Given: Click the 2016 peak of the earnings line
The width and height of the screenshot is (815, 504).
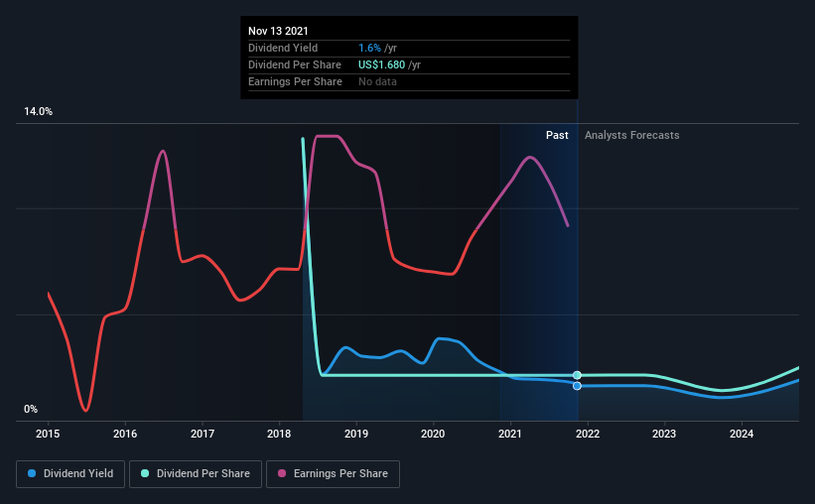Looking at the screenshot, I should pyautogui.click(x=163, y=151).
